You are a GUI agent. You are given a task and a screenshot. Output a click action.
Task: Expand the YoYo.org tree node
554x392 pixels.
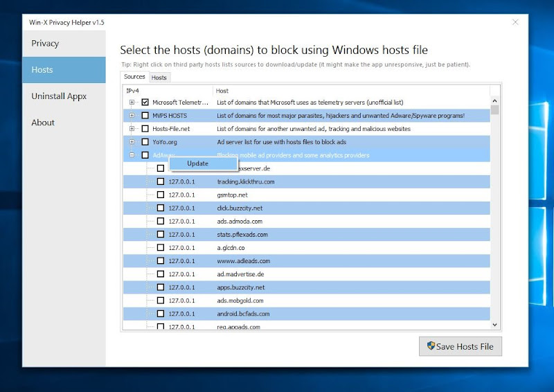click(x=132, y=142)
